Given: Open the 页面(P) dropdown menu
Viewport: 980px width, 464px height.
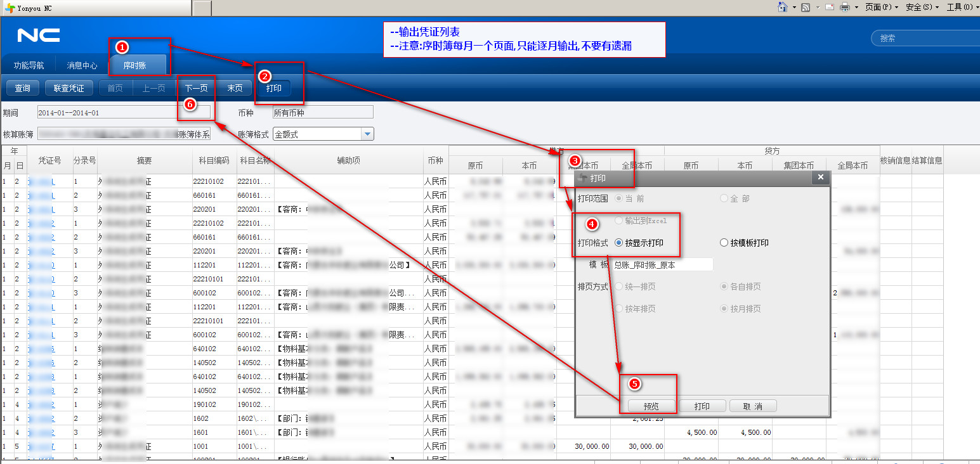Looking at the screenshot, I should pos(882,7).
